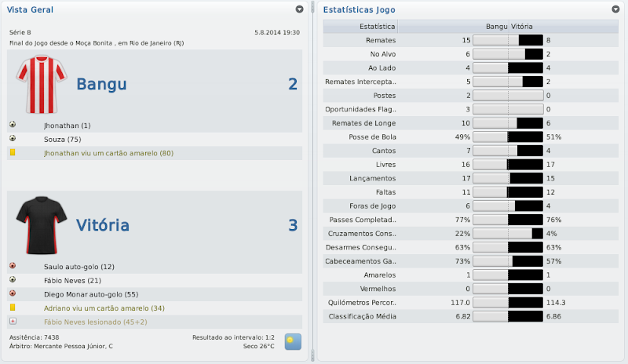Open the Vista Geral panel dropdown arrow
The image size is (628, 364).
pyautogui.click(x=299, y=9)
